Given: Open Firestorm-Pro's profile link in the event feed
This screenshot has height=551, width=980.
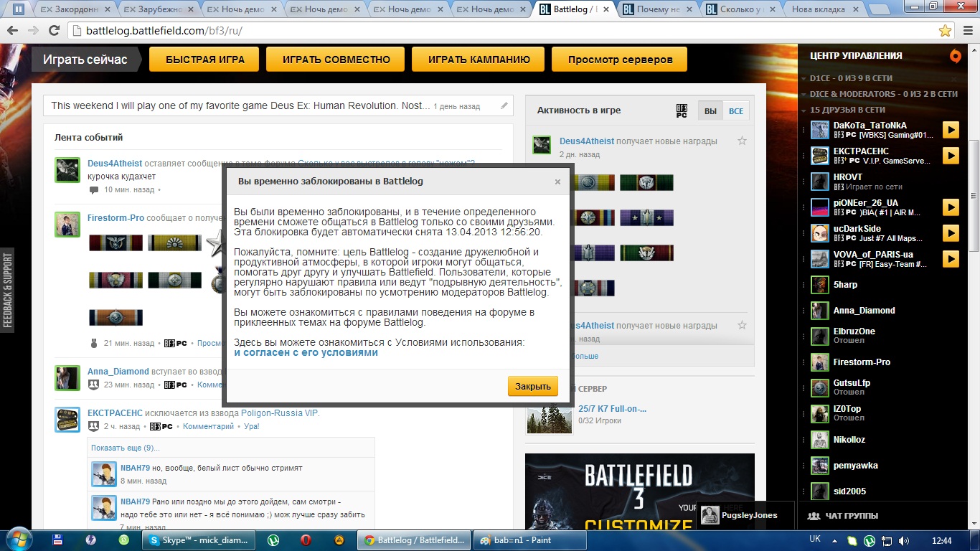Looking at the screenshot, I should click(x=116, y=218).
